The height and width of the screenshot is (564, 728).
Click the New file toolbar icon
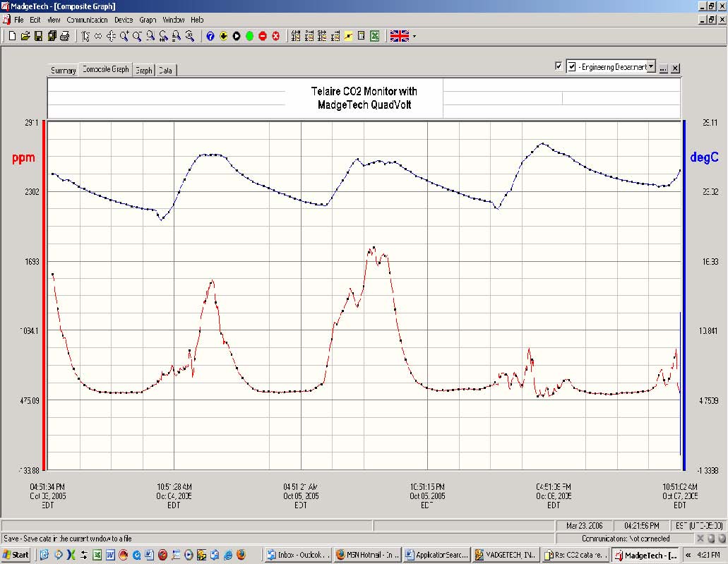[x=13, y=36]
